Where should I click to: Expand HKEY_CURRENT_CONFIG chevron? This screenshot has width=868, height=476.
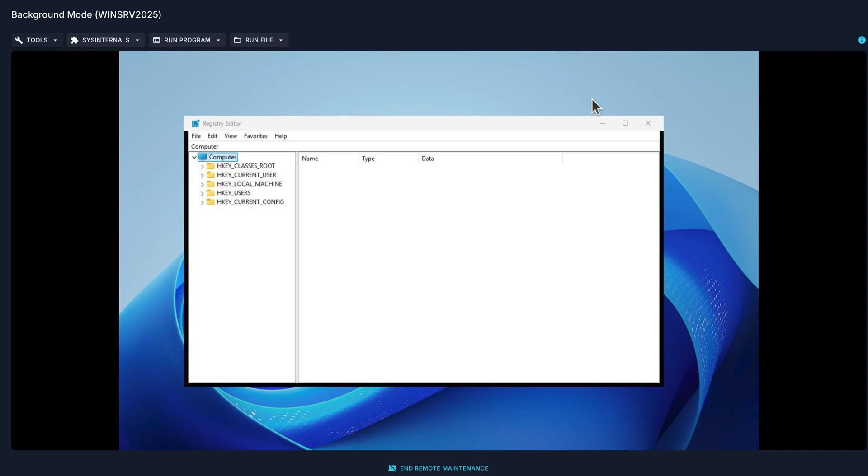(x=202, y=202)
